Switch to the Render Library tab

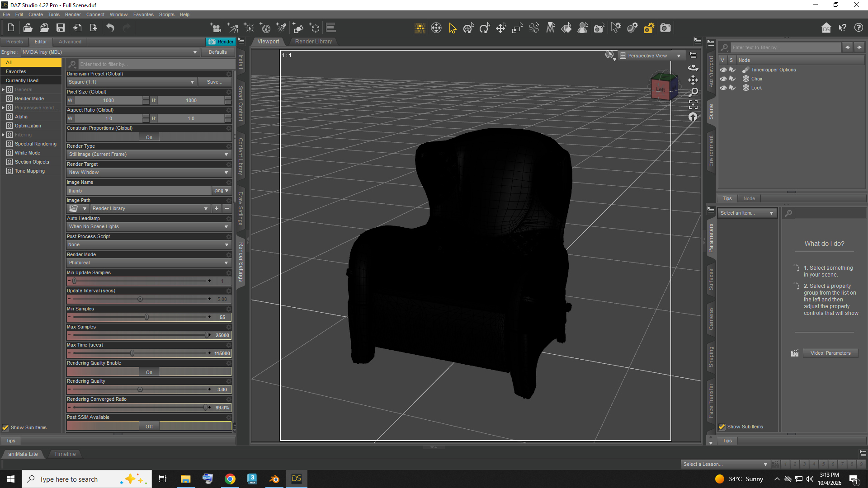(x=313, y=41)
